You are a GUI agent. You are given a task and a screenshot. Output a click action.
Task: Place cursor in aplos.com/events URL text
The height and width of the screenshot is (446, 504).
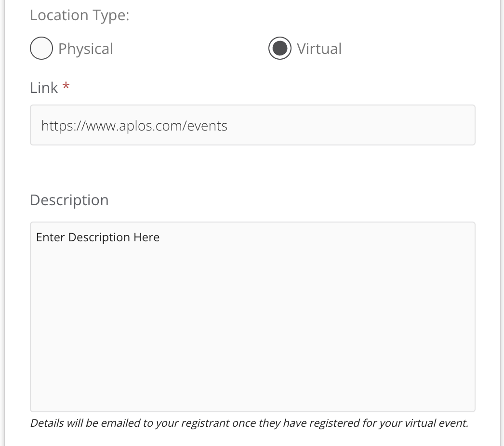pos(134,126)
